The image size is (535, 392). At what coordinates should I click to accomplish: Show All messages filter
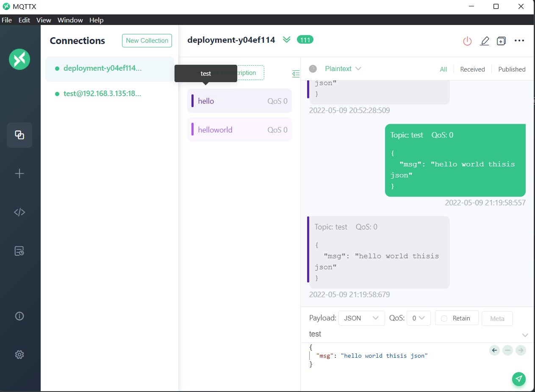(x=444, y=69)
